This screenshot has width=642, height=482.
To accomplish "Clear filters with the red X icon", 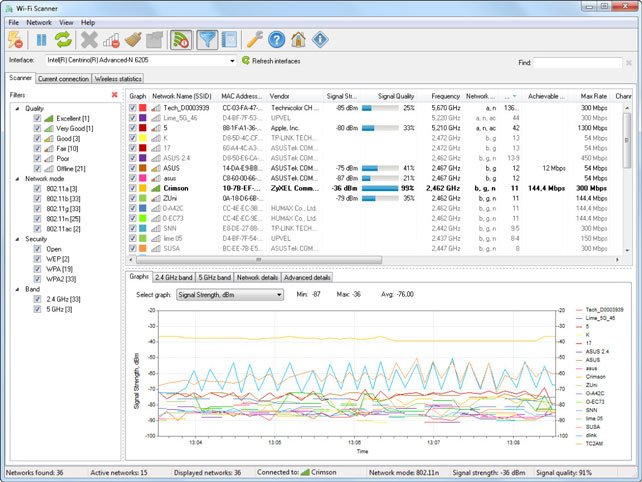I will pyautogui.click(x=115, y=95).
